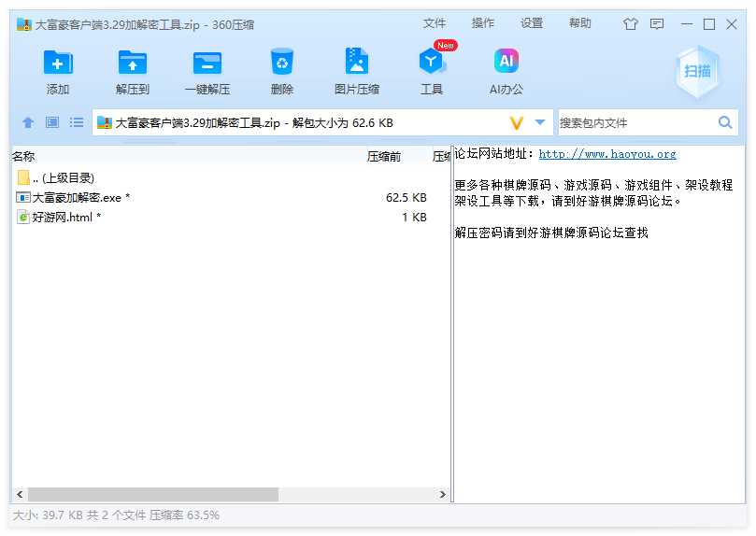This screenshot has width=756, height=536.
Task: Click the status bar size text
Action: tap(116, 515)
